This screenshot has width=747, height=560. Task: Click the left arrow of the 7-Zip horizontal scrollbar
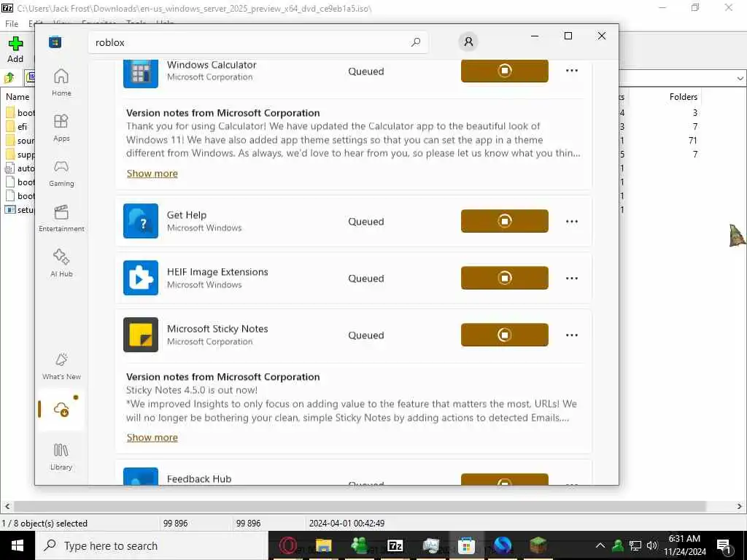[x=7, y=506]
